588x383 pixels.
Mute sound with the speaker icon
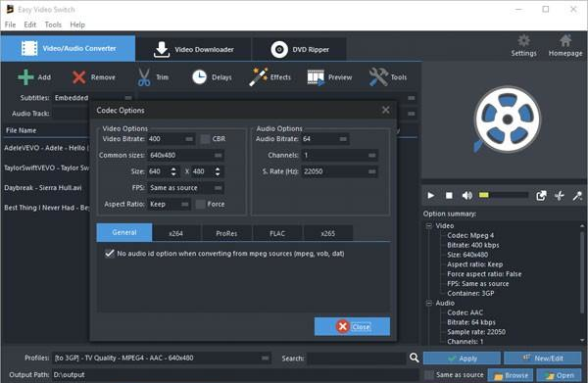(466, 195)
